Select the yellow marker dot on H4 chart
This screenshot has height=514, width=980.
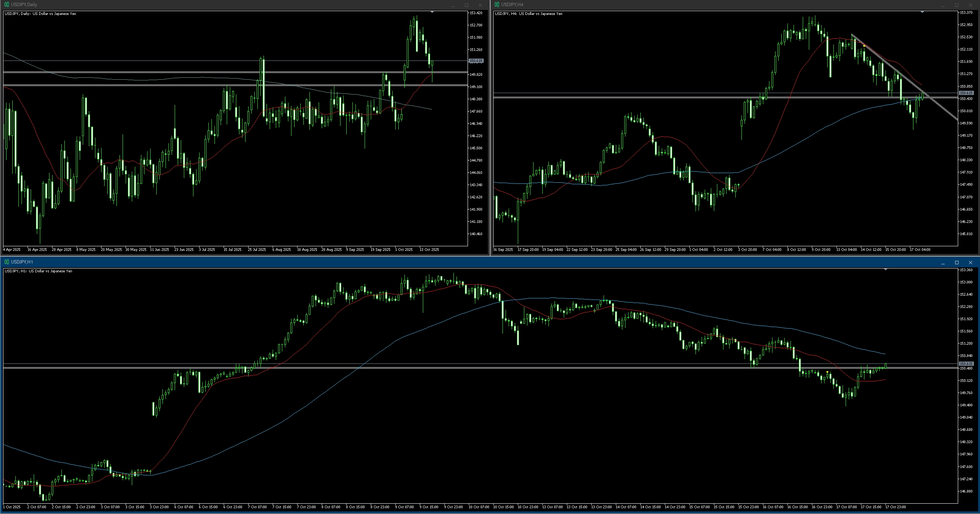864,46
